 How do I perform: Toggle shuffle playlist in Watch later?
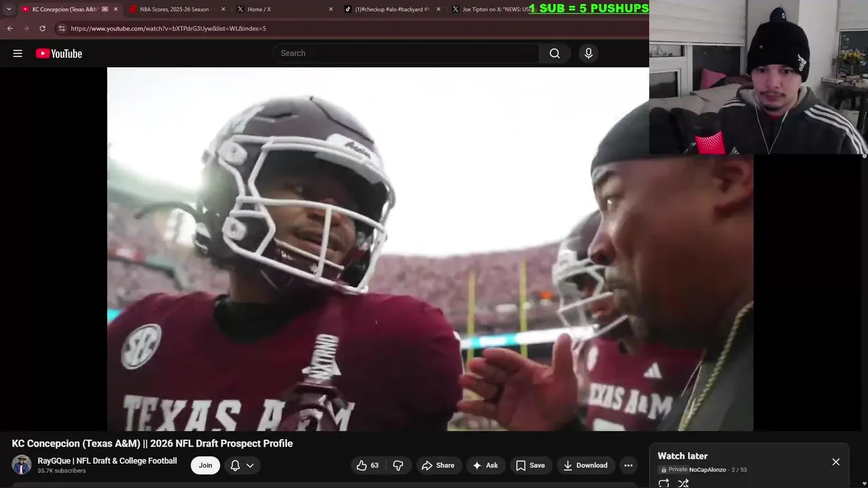pos(684,483)
